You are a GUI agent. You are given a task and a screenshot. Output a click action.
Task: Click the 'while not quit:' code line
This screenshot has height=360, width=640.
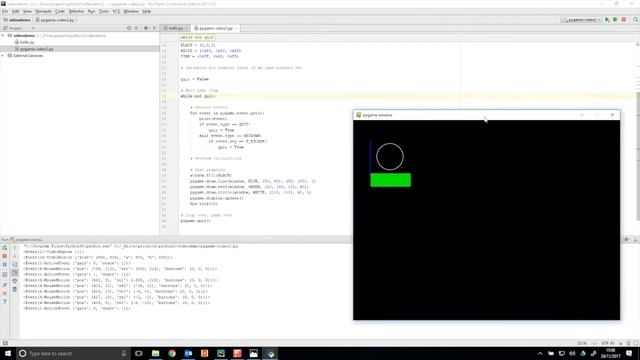coord(198,96)
